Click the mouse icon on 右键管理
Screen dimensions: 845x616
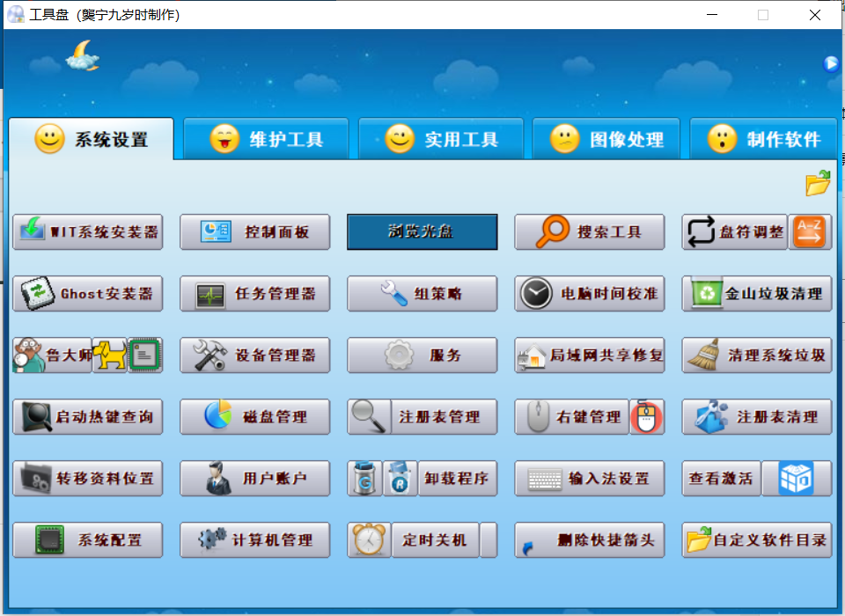(646, 416)
